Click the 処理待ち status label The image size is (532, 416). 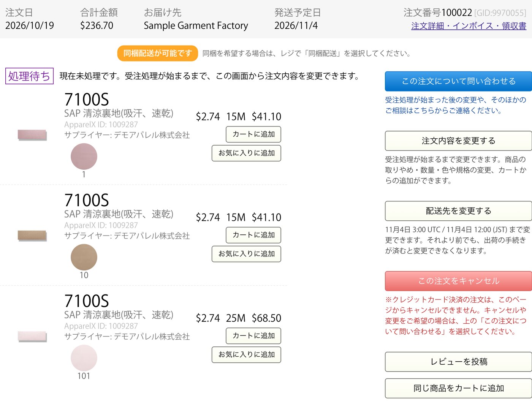29,76
